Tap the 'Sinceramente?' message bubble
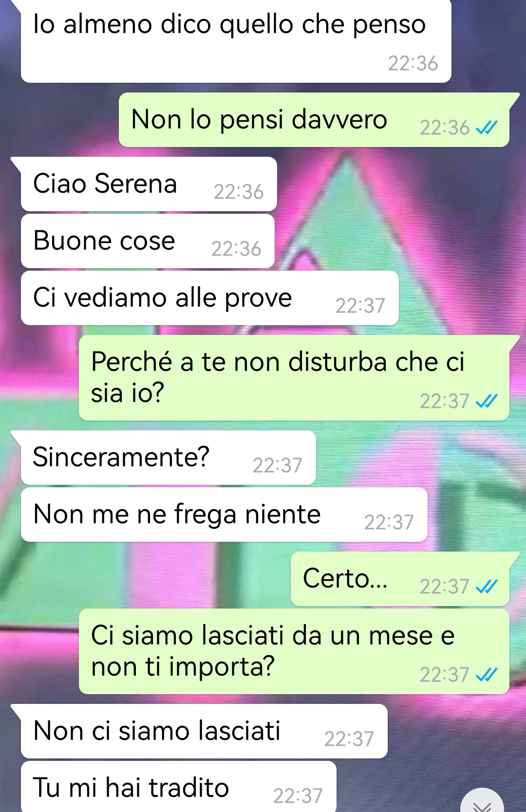Image resolution: width=526 pixels, height=812 pixels. 169,458
